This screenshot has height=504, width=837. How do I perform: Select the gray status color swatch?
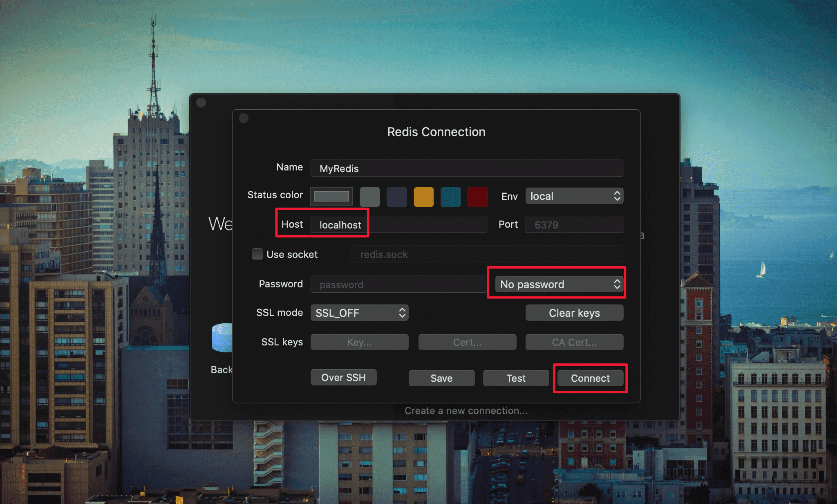(x=370, y=197)
